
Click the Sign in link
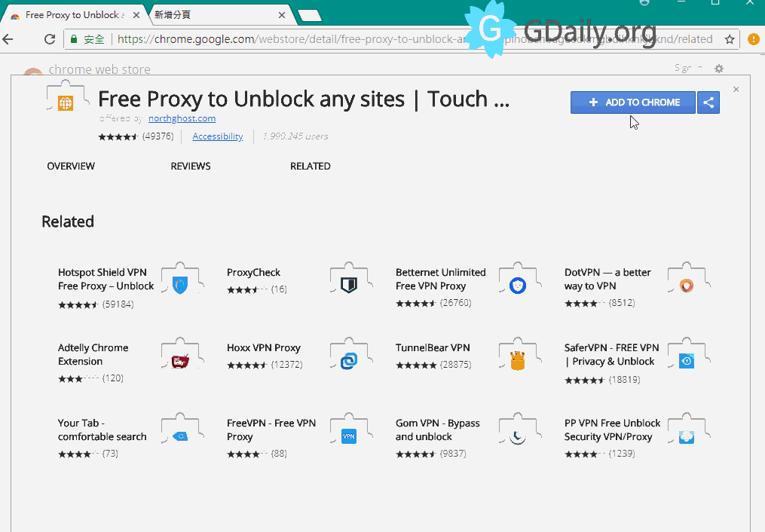688,68
